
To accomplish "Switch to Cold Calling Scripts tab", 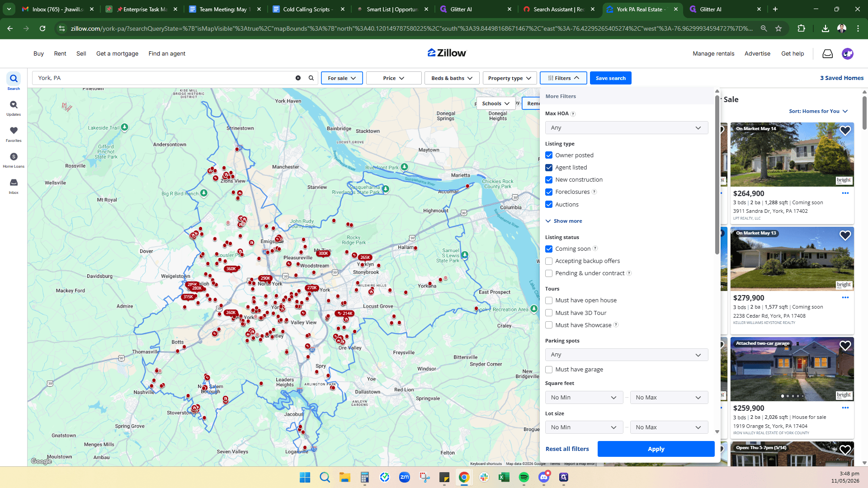I will point(308,9).
